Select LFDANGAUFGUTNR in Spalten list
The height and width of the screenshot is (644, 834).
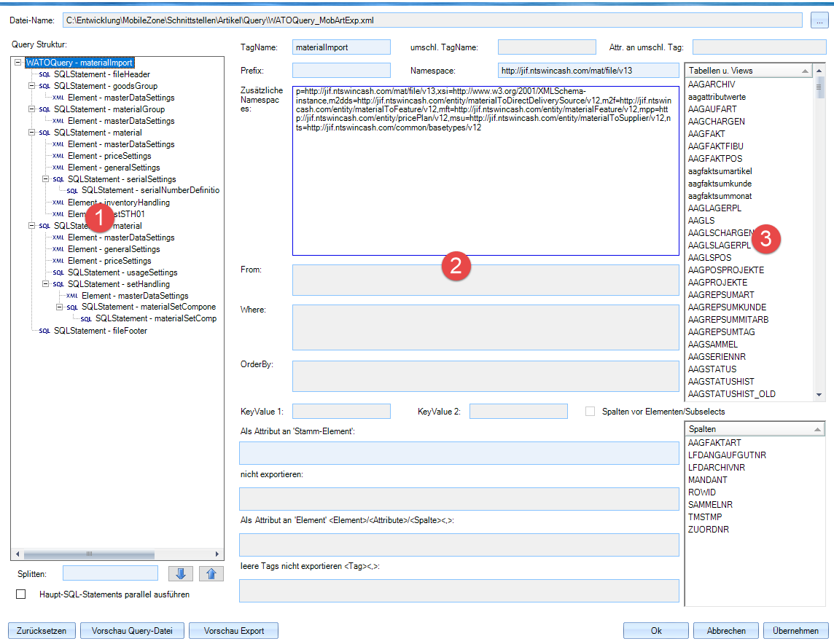tap(727, 455)
